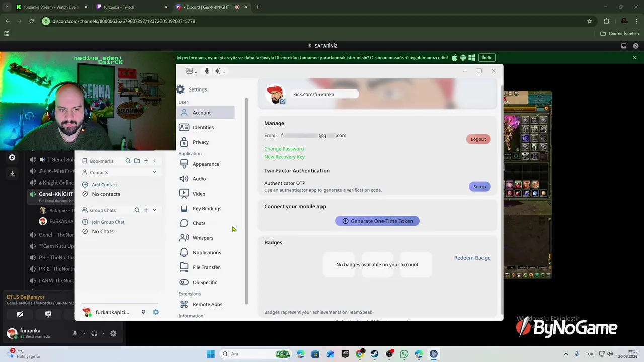The image size is (644, 362).
Task: Share screen in Discord voice panel
Action: coord(48,314)
